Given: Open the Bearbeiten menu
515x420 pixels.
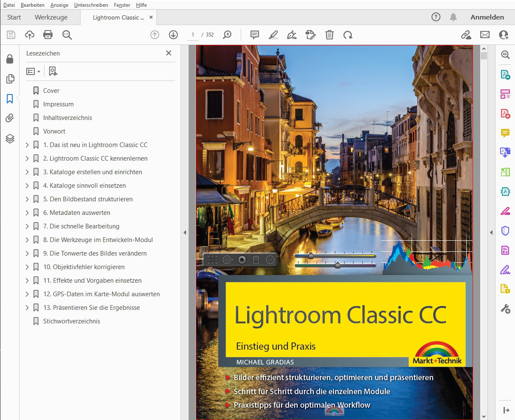Looking at the screenshot, I should tap(32, 5).
